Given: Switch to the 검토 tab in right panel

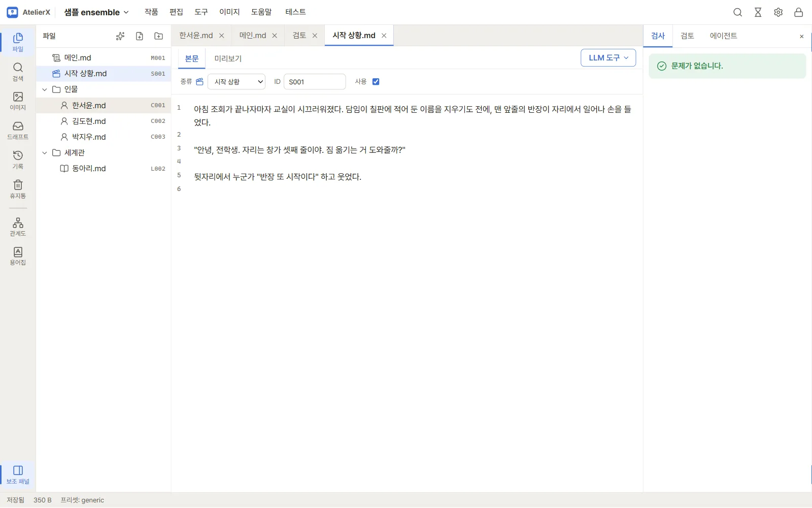Looking at the screenshot, I should pyautogui.click(x=687, y=36).
